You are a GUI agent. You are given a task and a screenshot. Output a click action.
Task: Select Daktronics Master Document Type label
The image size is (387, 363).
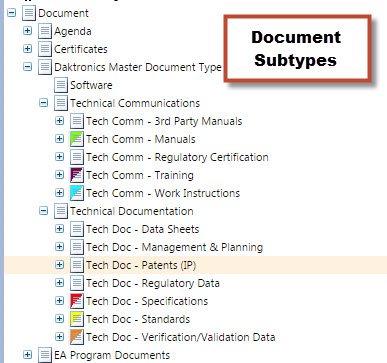(138, 68)
